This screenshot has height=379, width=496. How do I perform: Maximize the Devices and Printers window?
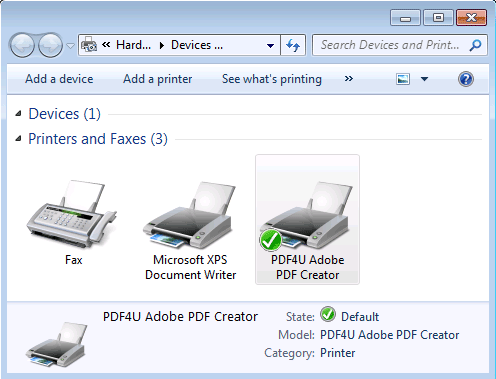click(438, 18)
